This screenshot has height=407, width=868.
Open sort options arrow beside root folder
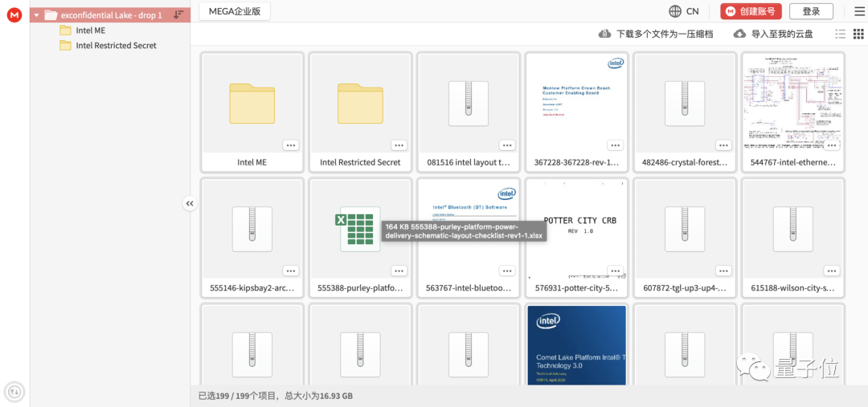pos(178,15)
